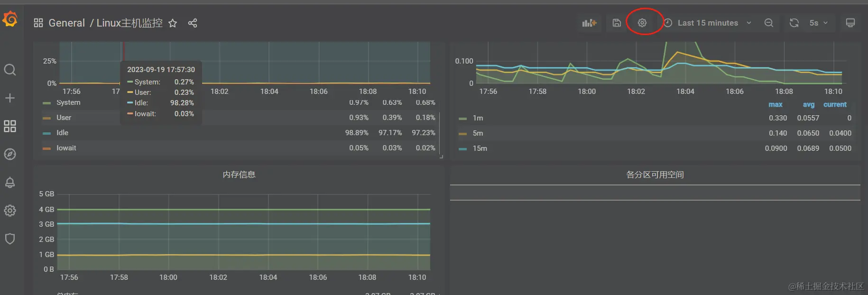Share the dashboard via share icon
Screen dimensions: 868x295
pyautogui.click(x=193, y=23)
